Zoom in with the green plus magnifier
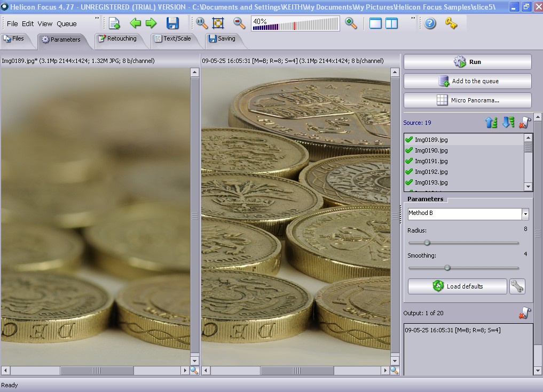 (x=351, y=23)
